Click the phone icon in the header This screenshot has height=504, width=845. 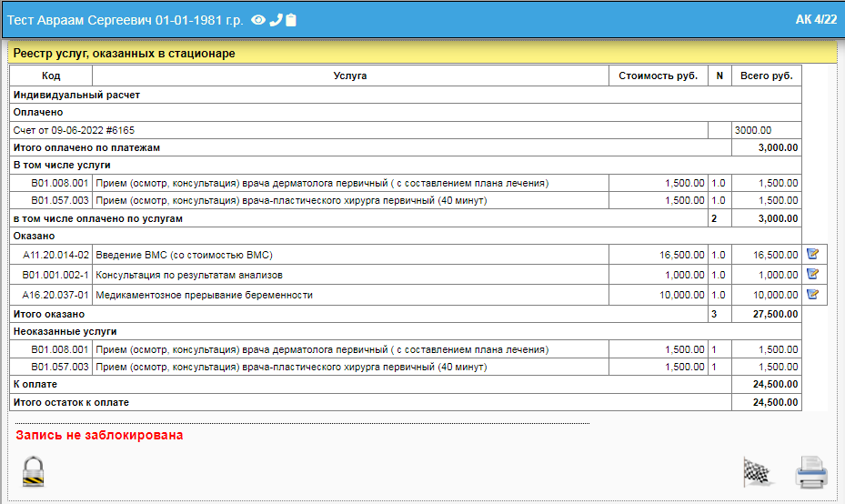click(276, 19)
